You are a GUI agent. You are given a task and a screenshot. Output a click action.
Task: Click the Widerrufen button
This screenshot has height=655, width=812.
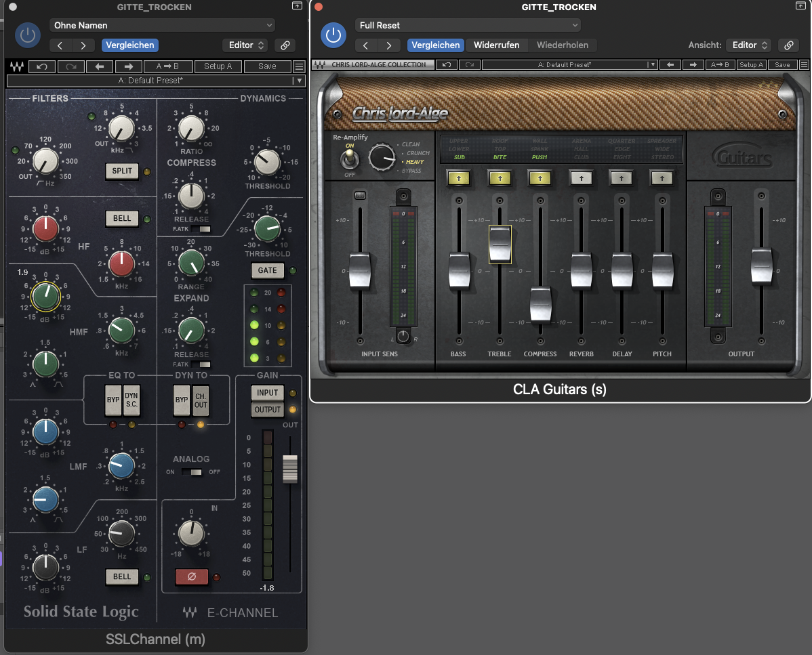[x=496, y=45]
